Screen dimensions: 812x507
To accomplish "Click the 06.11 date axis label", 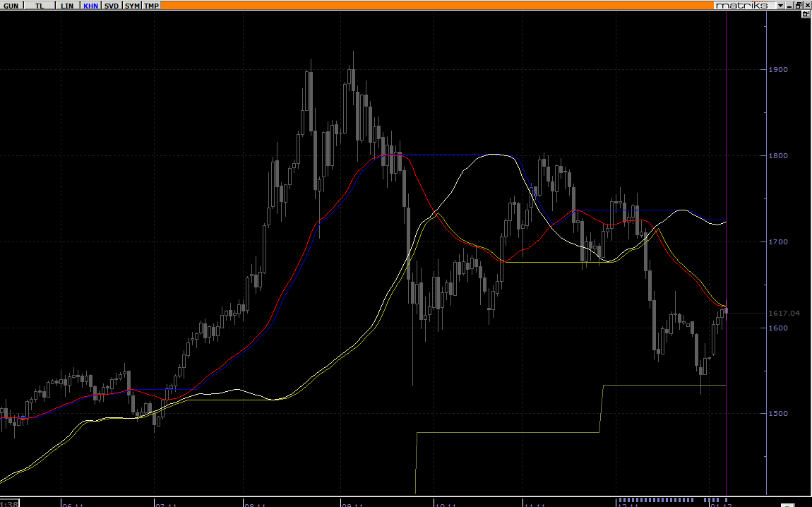I will pyautogui.click(x=73, y=504).
